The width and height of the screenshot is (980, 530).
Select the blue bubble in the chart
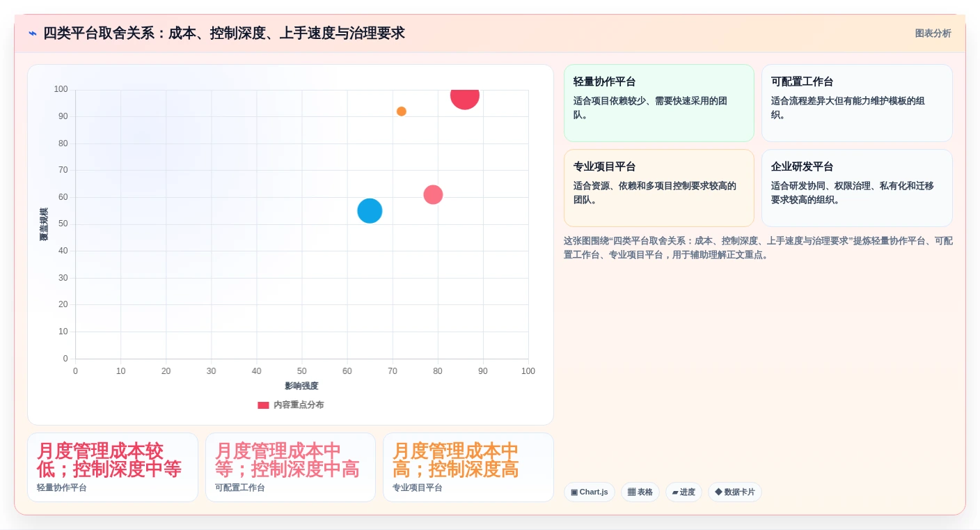coord(370,210)
